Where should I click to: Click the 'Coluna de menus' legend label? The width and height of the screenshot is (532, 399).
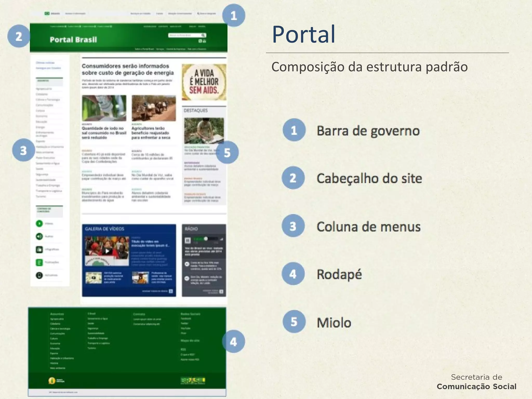coord(368,227)
